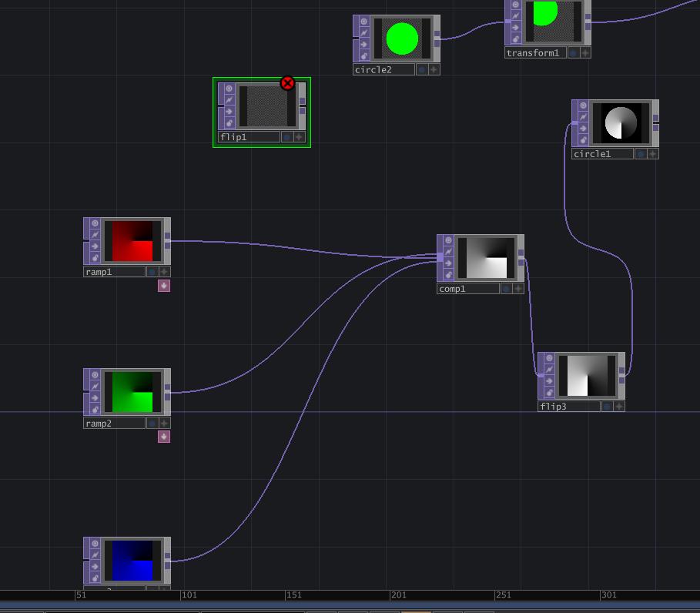This screenshot has height=613, width=700.
Task: Click the clone immune flag on flip1
Action: pyautogui.click(x=229, y=100)
